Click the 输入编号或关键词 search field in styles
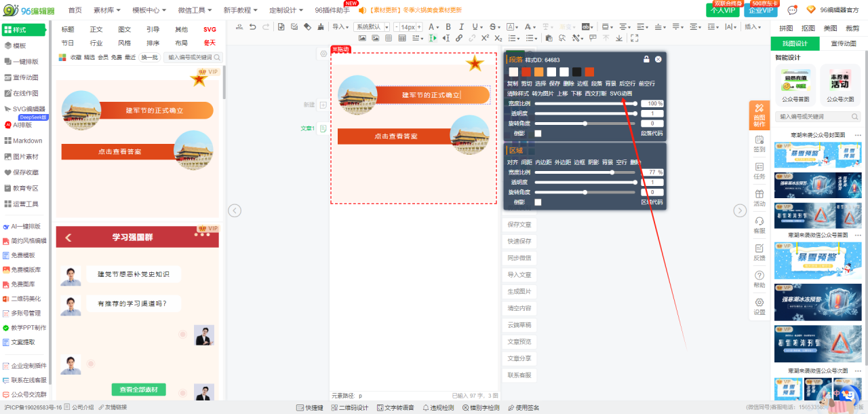 (x=190, y=58)
